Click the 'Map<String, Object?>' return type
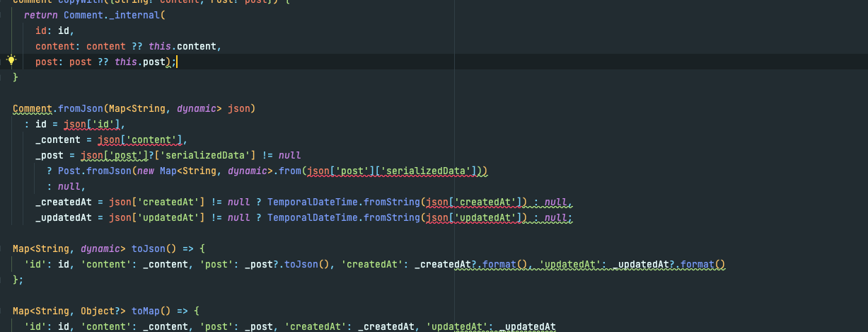The width and height of the screenshot is (868, 332). (69, 311)
